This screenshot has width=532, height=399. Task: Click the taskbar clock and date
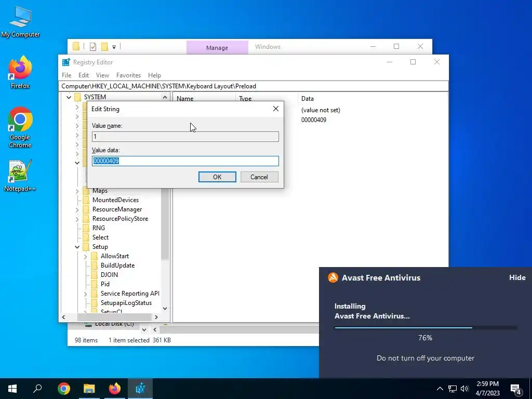click(x=487, y=389)
